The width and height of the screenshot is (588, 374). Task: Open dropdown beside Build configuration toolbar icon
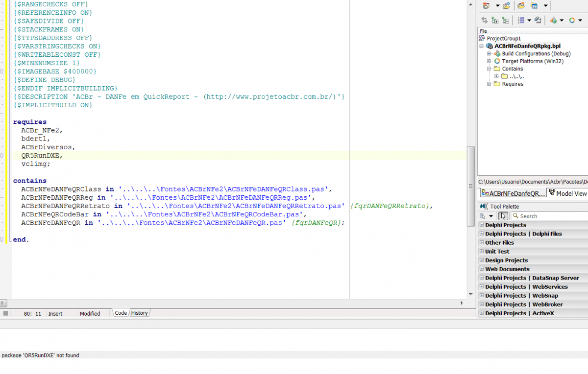point(562,20)
